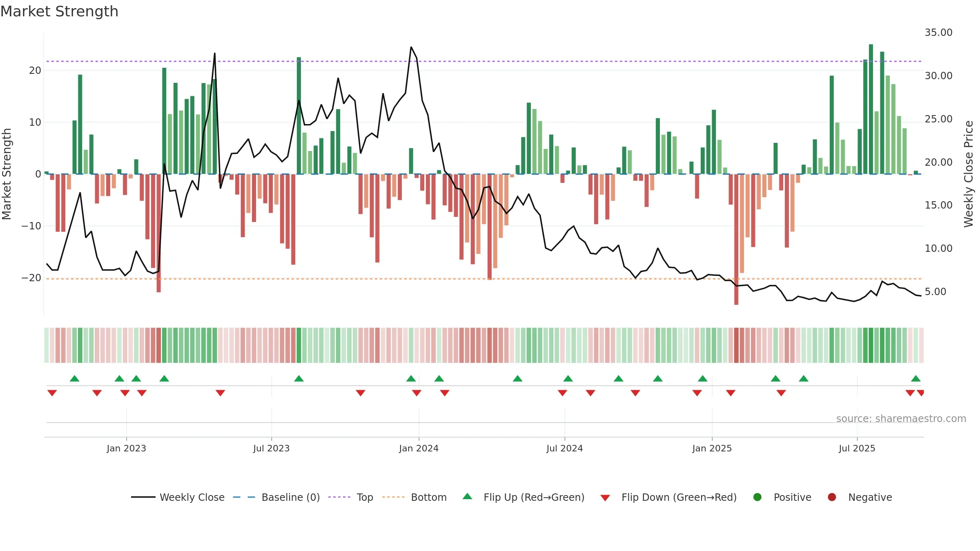This screenshot has width=980, height=551.
Task: Click the Market Strength y-axis title
Action: point(7,174)
